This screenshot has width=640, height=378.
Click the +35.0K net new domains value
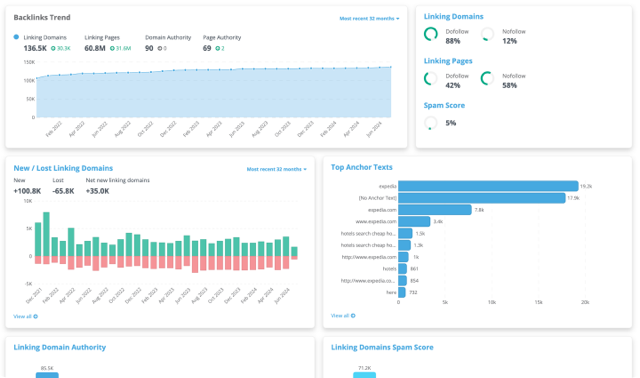coord(98,191)
